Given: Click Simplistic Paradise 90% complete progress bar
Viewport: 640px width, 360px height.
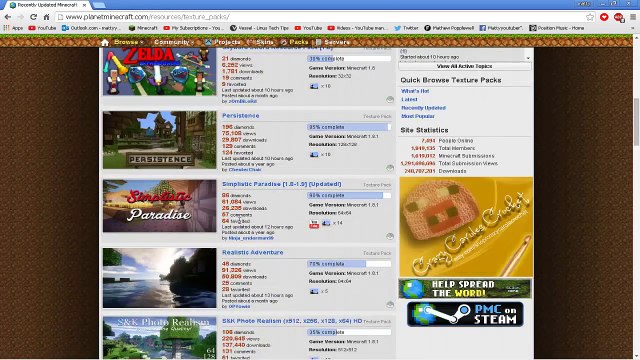Looking at the screenshot, I should (x=349, y=196).
